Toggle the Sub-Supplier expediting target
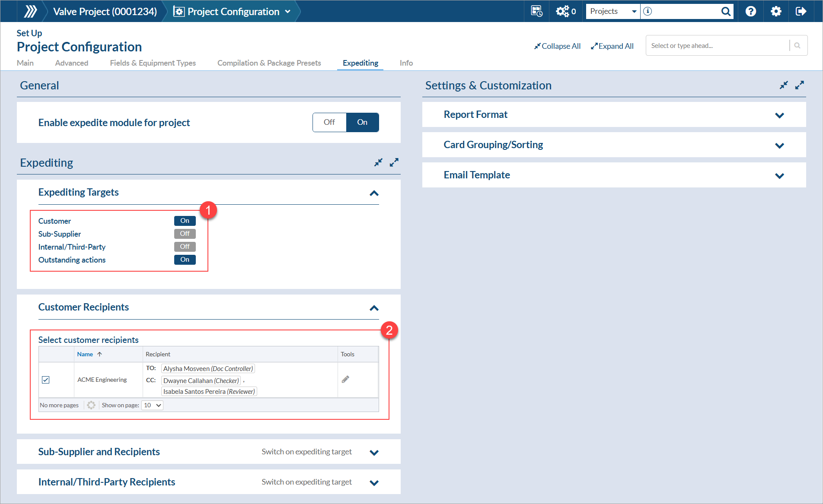The image size is (823, 504). tap(185, 234)
